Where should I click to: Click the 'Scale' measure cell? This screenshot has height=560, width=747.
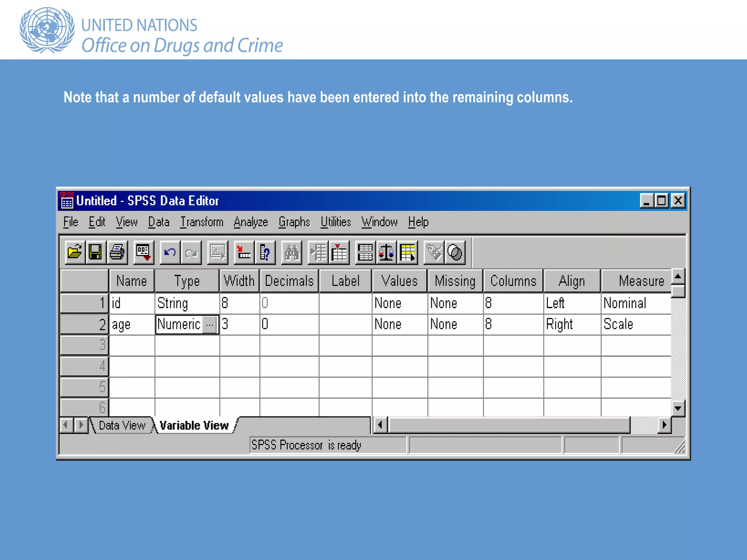coord(636,324)
